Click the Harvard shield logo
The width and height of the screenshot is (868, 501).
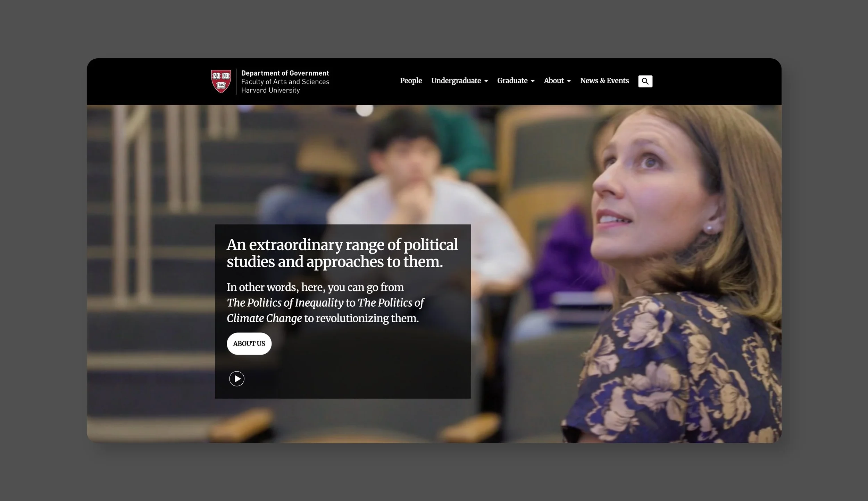221,81
